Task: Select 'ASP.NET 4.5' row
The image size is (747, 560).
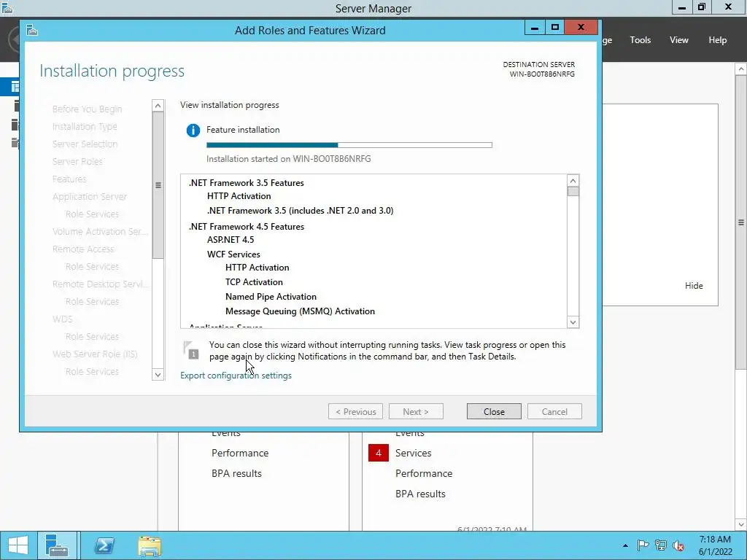Action: pyautogui.click(x=231, y=239)
